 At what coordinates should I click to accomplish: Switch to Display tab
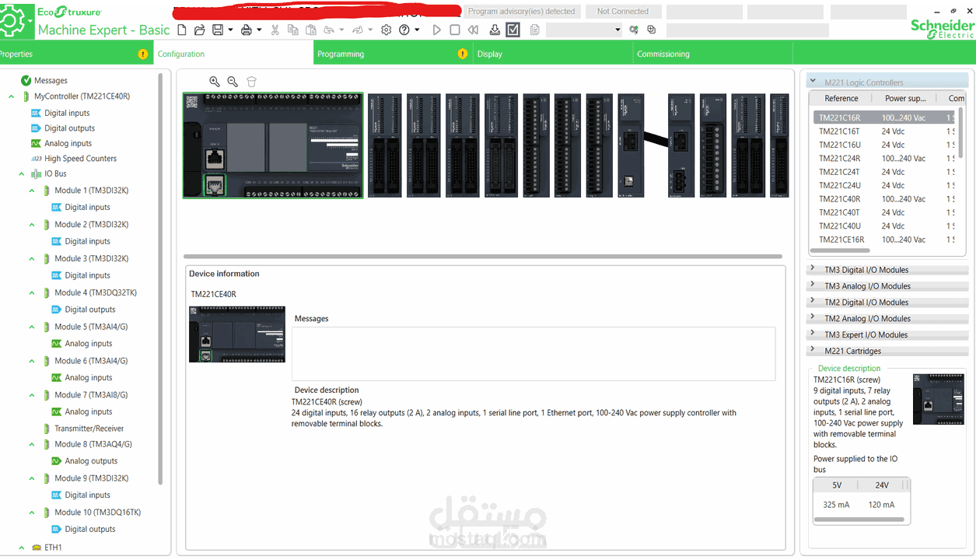553,54
